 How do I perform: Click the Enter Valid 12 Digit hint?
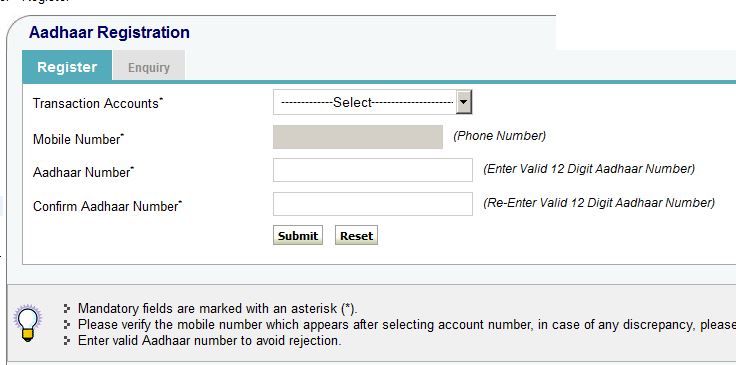point(589,168)
